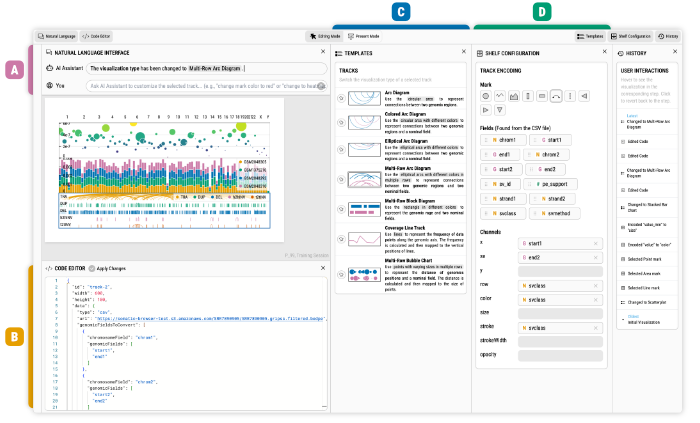Clear the start1 field from x channel
The width and height of the screenshot is (700, 423).
click(x=596, y=243)
